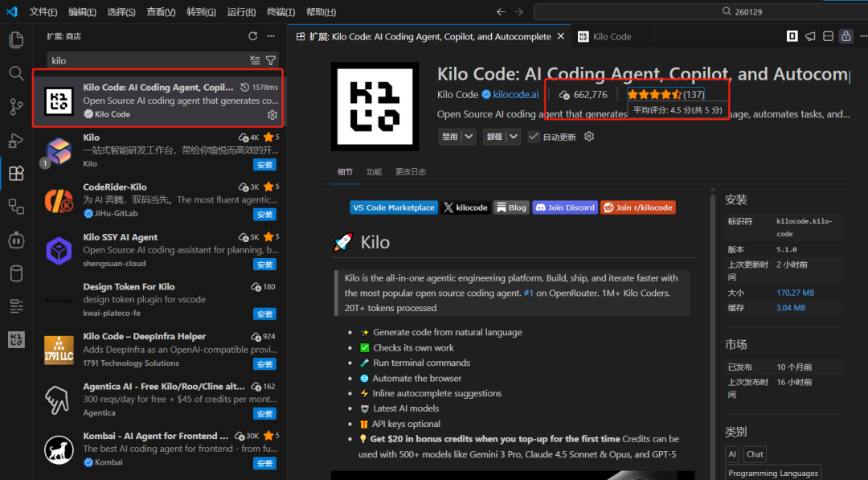Viewport: 868px width, 480px height.
Task: Follow the #1 on OpenRouter link
Action: pyautogui.click(x=529, y=293)
